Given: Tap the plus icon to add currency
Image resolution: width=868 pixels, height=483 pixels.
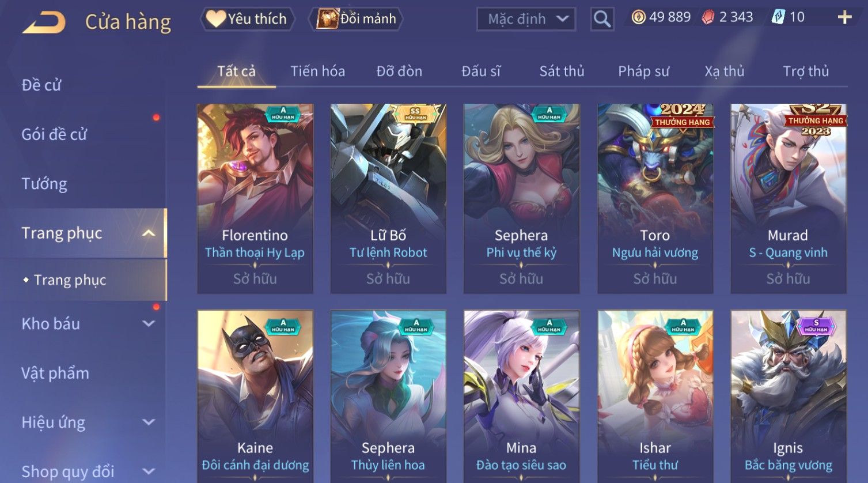Looking at the screenshot, I should tap(844, 17).
